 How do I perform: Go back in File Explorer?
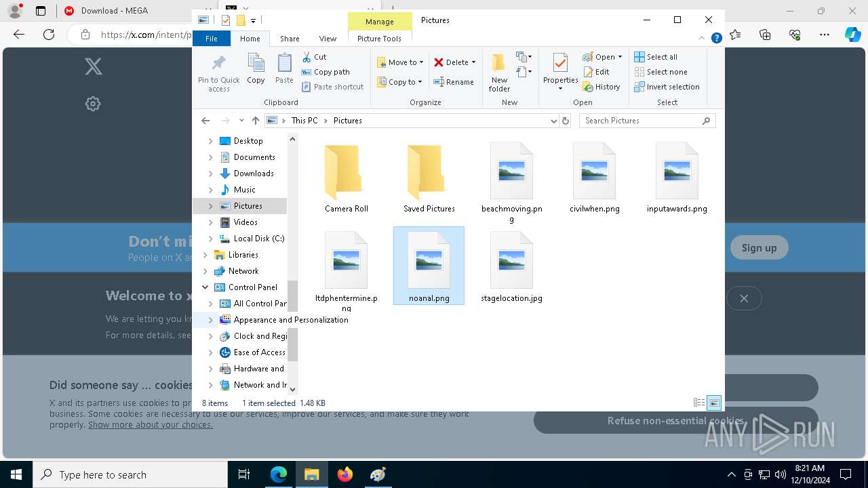coord(205,121)
